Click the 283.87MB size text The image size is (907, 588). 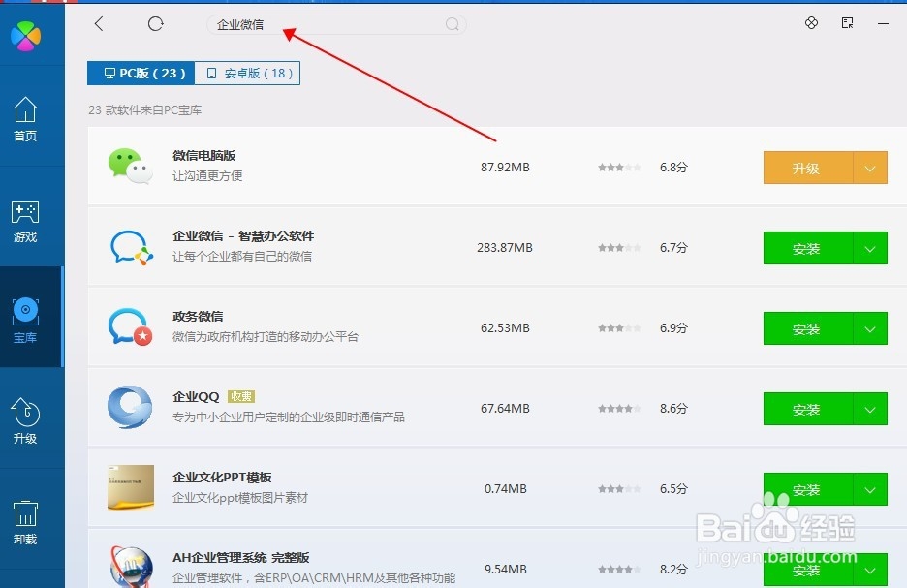coord(505,247)
